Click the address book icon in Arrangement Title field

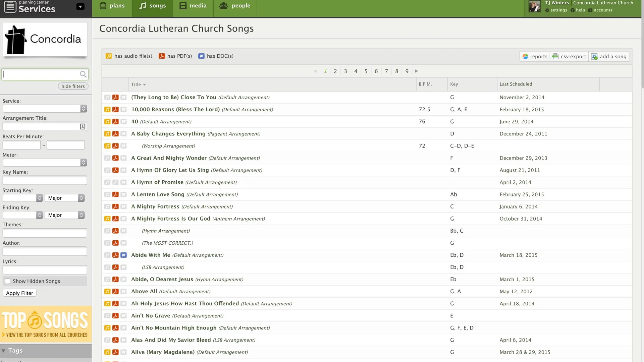click(83, 126)
